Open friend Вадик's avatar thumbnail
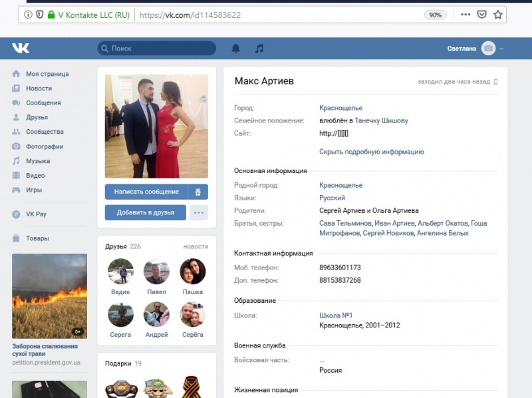 tap(120, 272)
